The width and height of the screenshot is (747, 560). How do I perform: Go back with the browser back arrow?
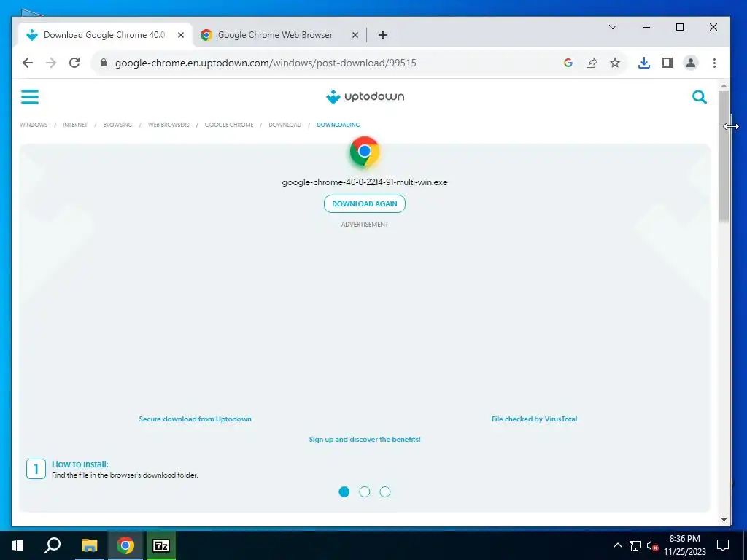point(28,63)
